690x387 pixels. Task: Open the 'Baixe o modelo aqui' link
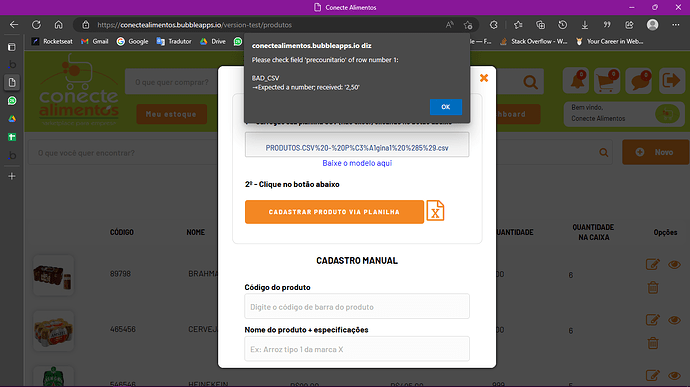point(357,163)
